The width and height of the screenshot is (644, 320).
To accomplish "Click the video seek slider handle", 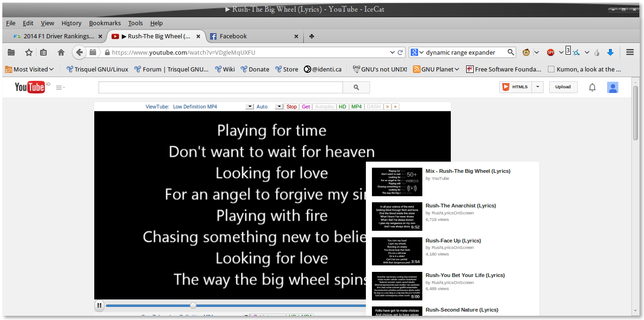I will (193, 306).
